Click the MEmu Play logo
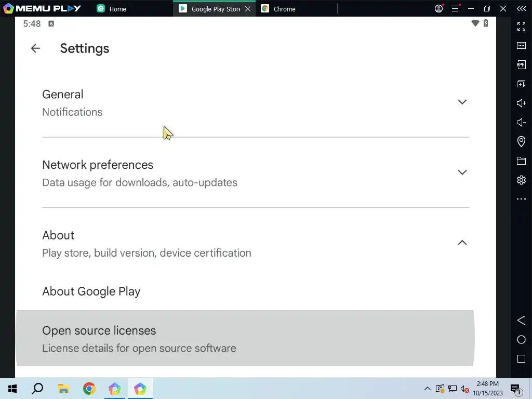 pyautogui.click(x=42, y=8)
